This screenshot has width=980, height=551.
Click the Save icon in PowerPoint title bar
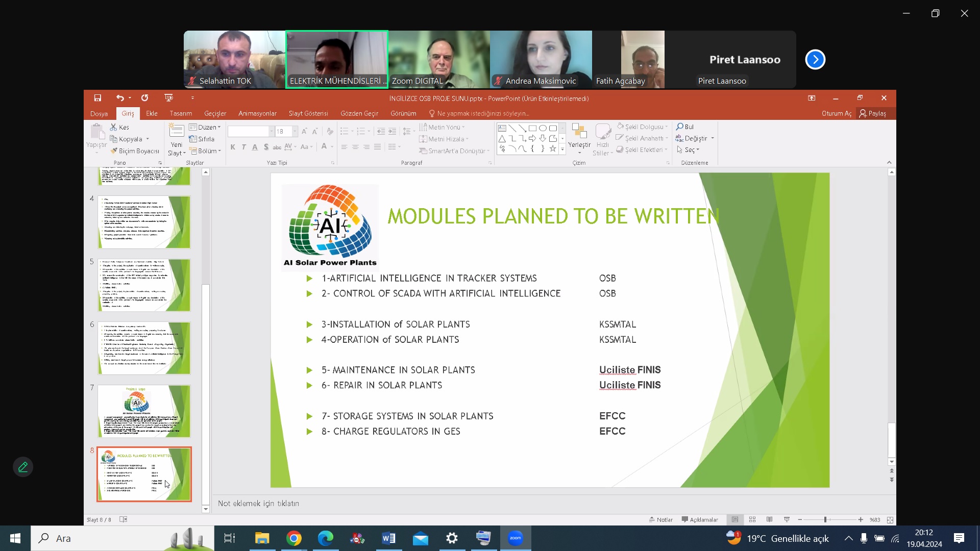[97, 98]
